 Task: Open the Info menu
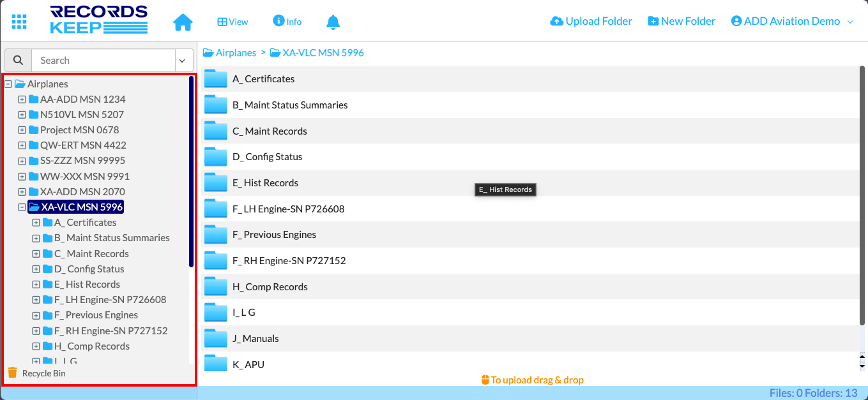(x=287, y=22)
